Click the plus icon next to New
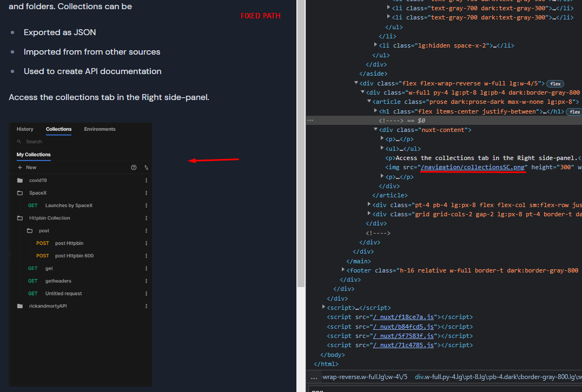The width and height of the screenshot is (582, 392). click(19, 168)
